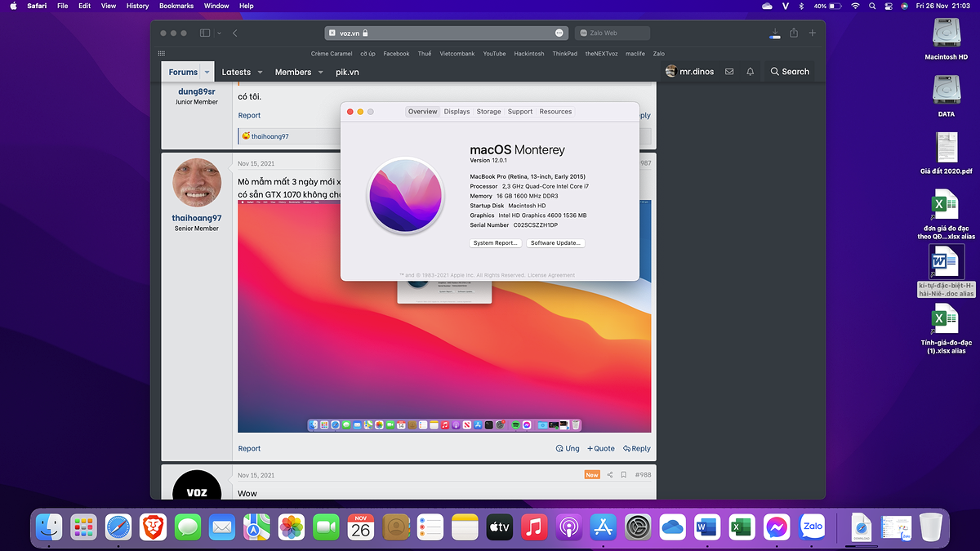980x551 pixels.
Task: Open Messenger from the Dock
Action: [x=776, y=528]
